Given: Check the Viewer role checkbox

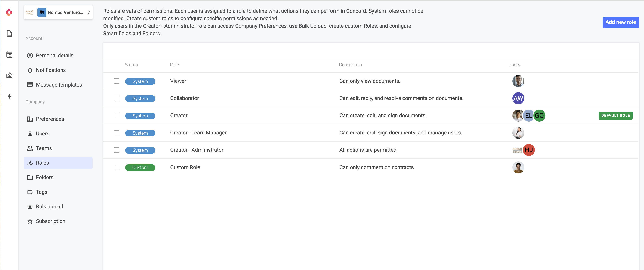Looking at the screenshot, I should (116, 81).
